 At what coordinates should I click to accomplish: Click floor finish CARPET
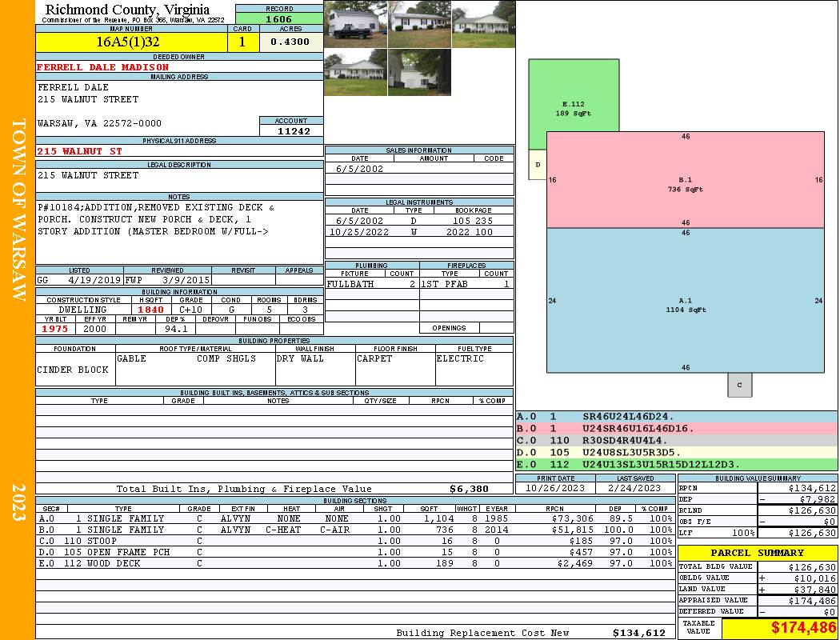374,358
